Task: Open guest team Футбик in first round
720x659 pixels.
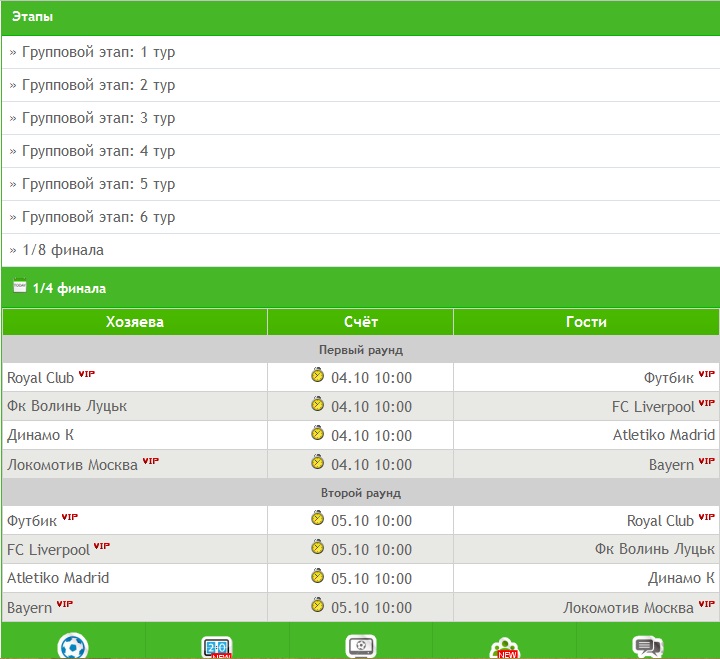Action: (x=669, y=378)
